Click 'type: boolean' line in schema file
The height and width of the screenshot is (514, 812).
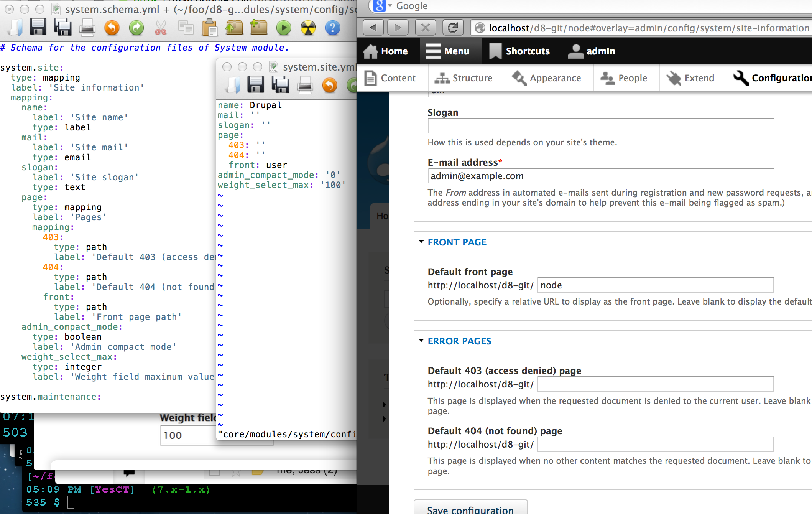67,337
